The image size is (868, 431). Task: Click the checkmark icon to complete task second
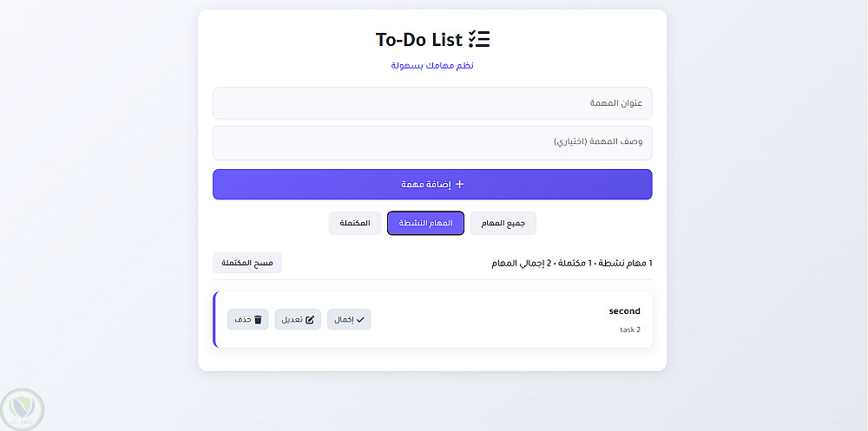coord(360,320)
